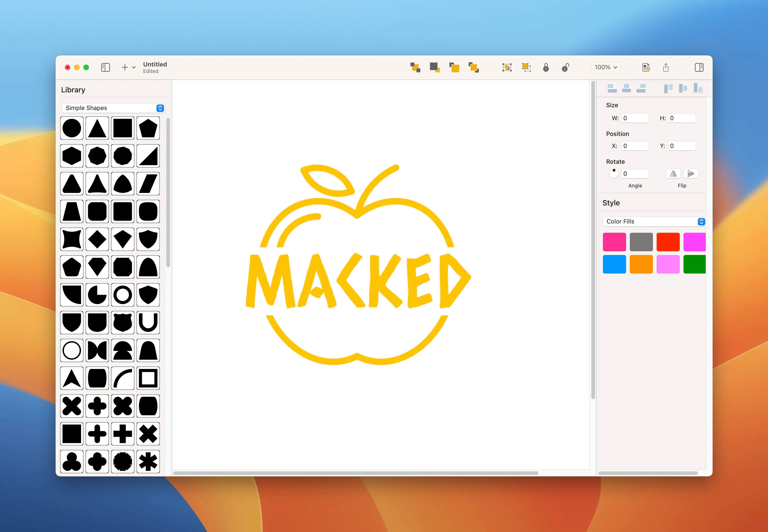
Task: Click the canvas vertical scrollbar
Action: [593, 240]
